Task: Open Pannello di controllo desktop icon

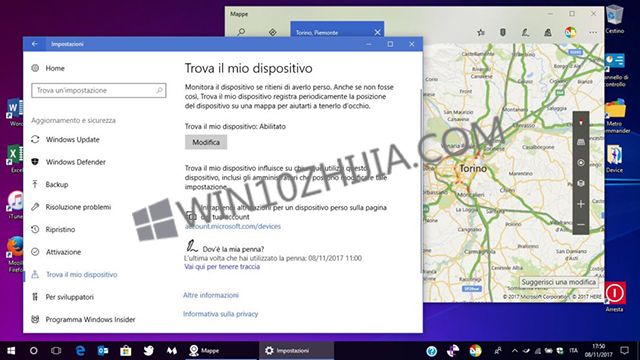Action: 616,70
